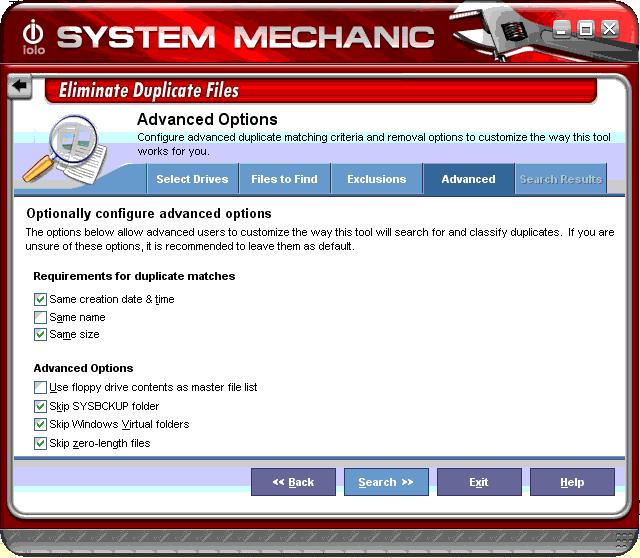Disable Skip Windows Virtual folders
Viewport: 640px width, 558px height.
point(40,424)
